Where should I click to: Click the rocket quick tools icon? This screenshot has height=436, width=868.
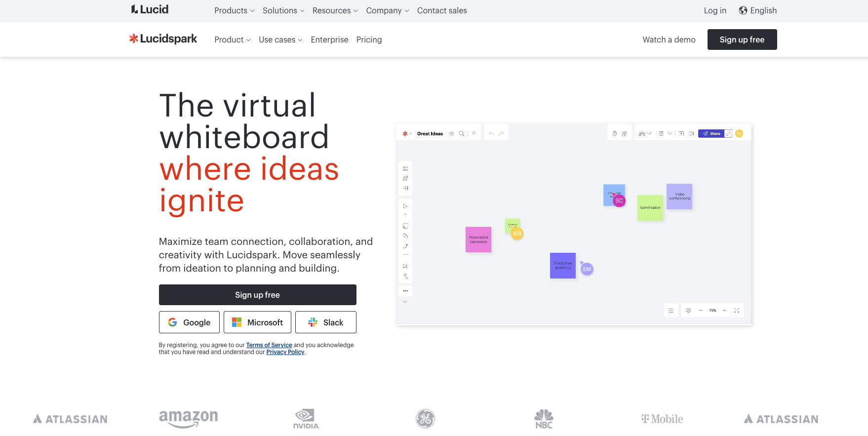pos(405,178)
